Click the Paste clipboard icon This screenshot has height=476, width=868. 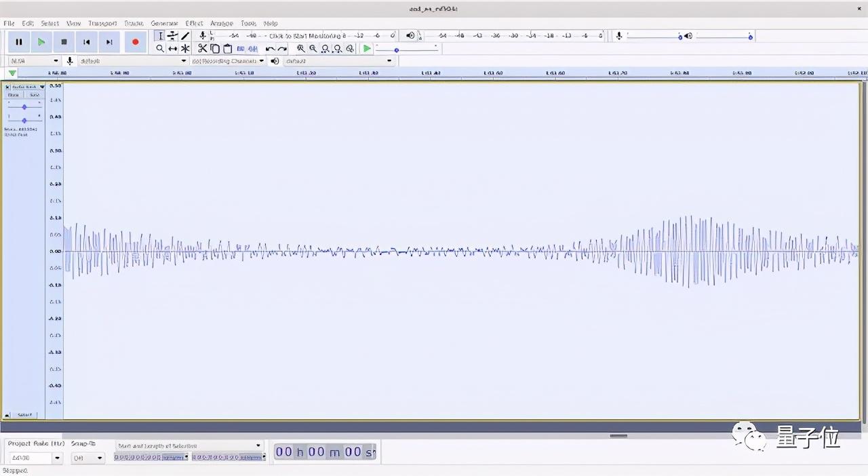(228, 49)
